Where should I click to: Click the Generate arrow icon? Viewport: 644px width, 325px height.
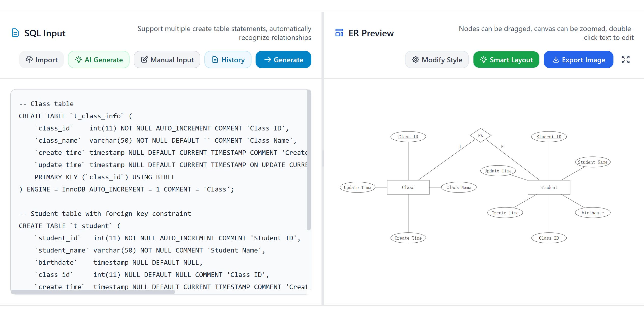(x=268, y=60)
